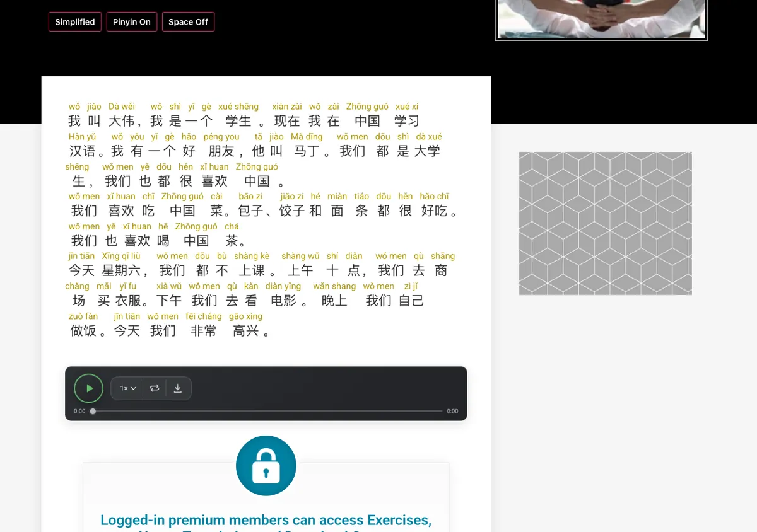Toggle the Simplified characters button
The width and height of the screenshot is (757, 532).
pos(75,22)
